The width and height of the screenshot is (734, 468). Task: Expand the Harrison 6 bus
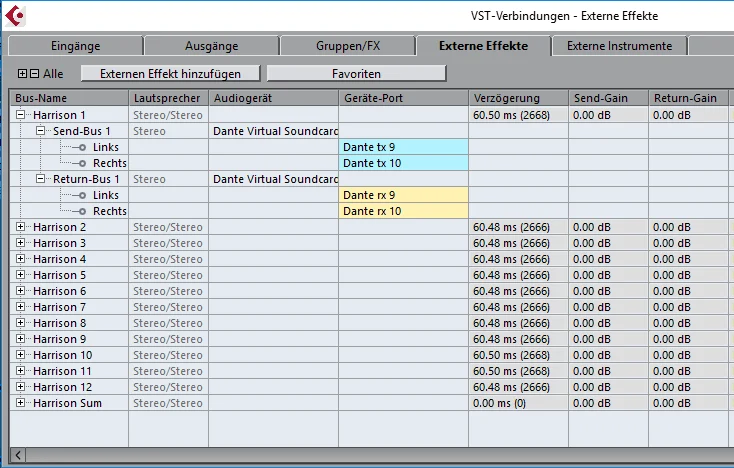click(x=21, y=291)
